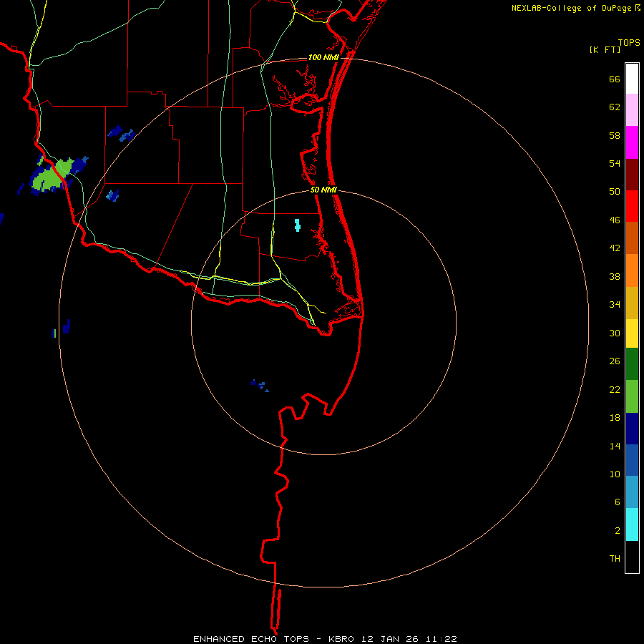The width and height of the screenshot is (644, 644).
Task: Click the "54" legend value
Action: pyautogui.click(x=615, y=163)
